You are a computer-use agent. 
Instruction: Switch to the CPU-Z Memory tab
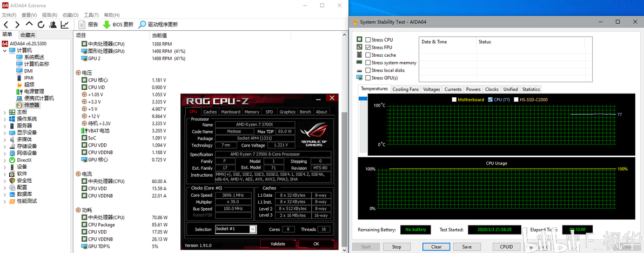(x=252, y=112)
